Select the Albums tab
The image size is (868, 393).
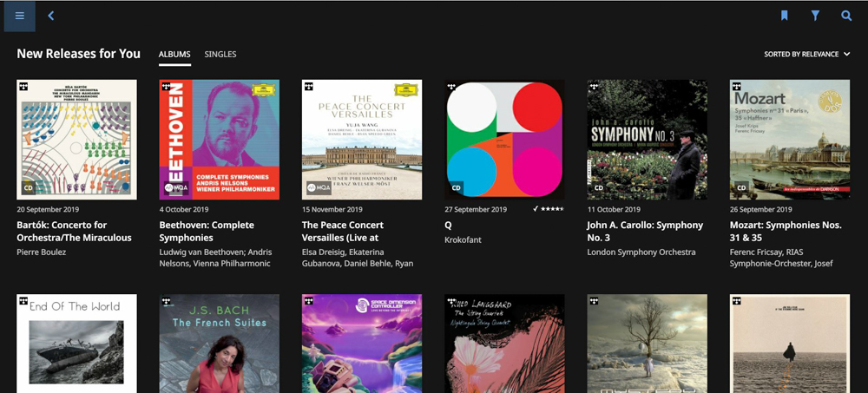click(174, 55)
